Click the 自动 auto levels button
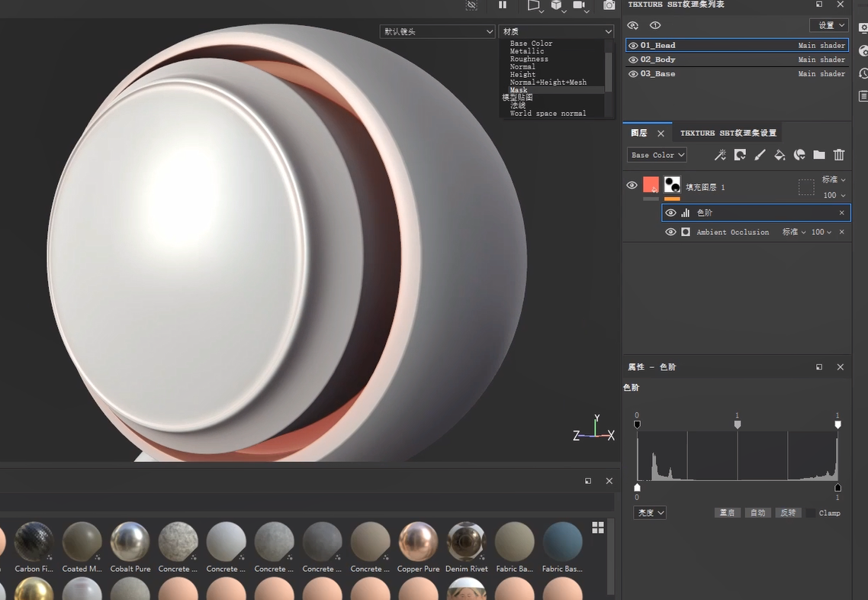Viewport: 868px width, 600px height. (x=757, y=513)
